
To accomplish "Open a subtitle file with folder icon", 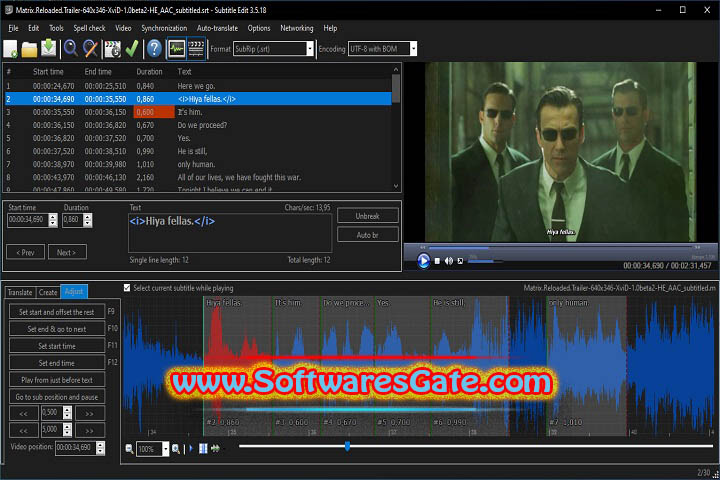I will point(29,49).
